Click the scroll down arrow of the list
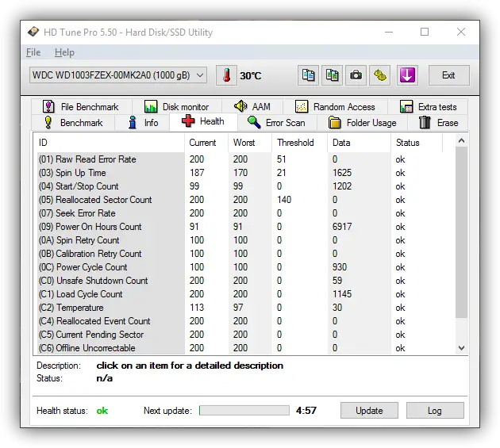500x448 pixels. point(461,348)
